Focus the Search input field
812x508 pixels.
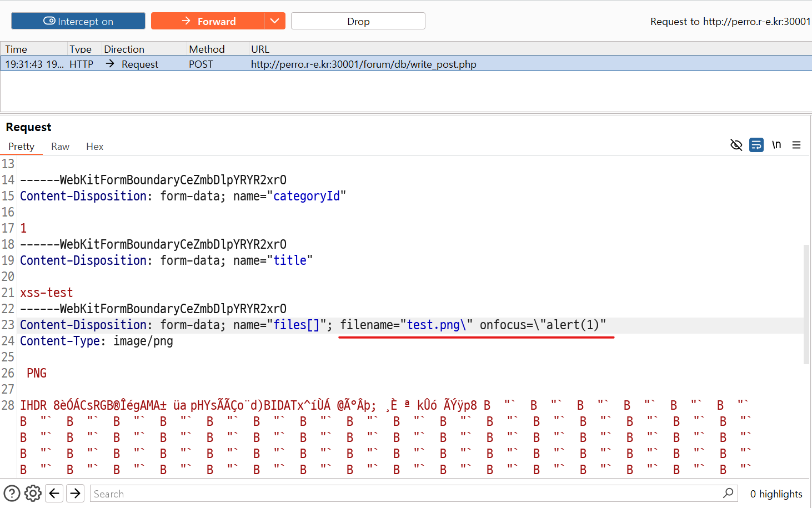click(x=414, y=494)
